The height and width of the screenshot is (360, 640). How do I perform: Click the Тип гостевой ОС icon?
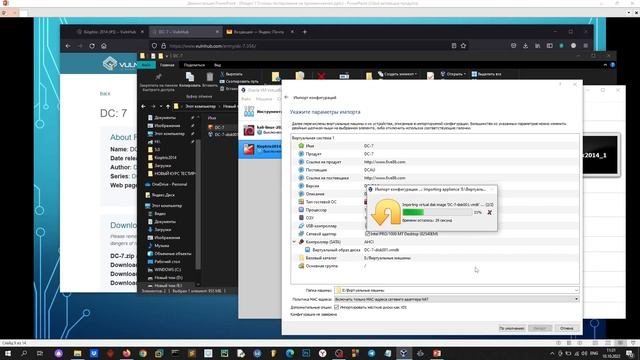(x=301, y=202)
